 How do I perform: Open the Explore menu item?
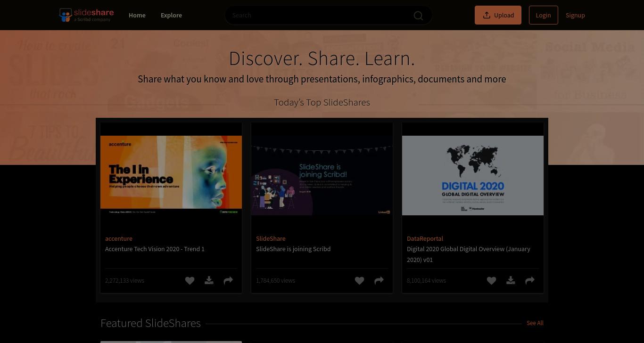171,15
